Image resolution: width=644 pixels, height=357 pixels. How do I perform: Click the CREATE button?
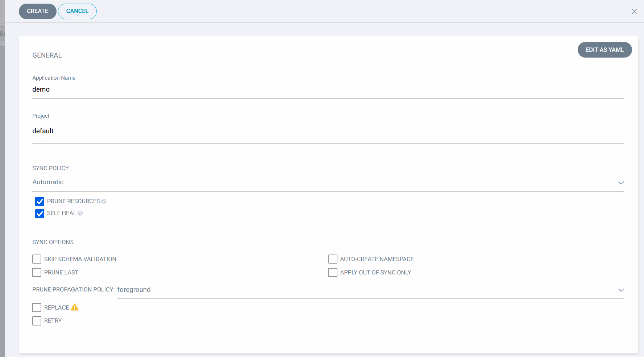point(37,11)
